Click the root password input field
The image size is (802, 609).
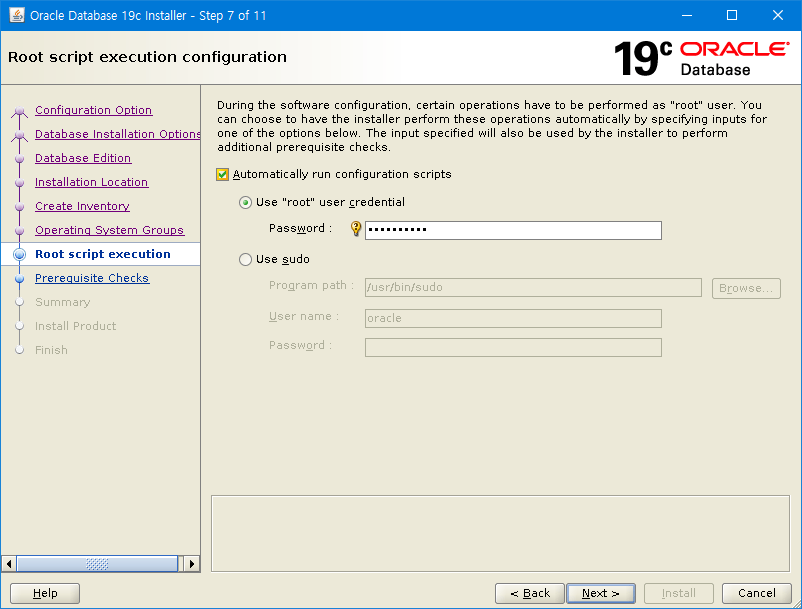coord(513,230)
